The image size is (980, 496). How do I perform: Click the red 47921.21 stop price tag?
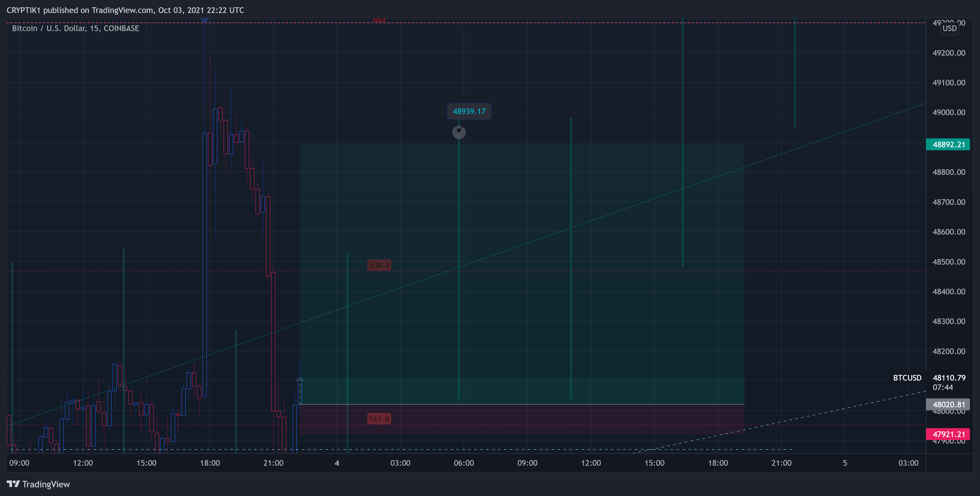(948, 434)
